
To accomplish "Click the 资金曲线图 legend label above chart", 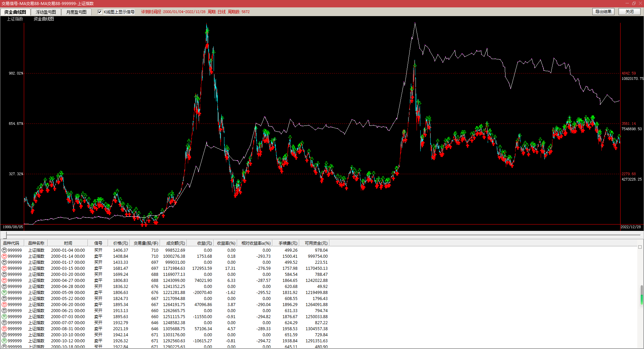I will (44, 19).
